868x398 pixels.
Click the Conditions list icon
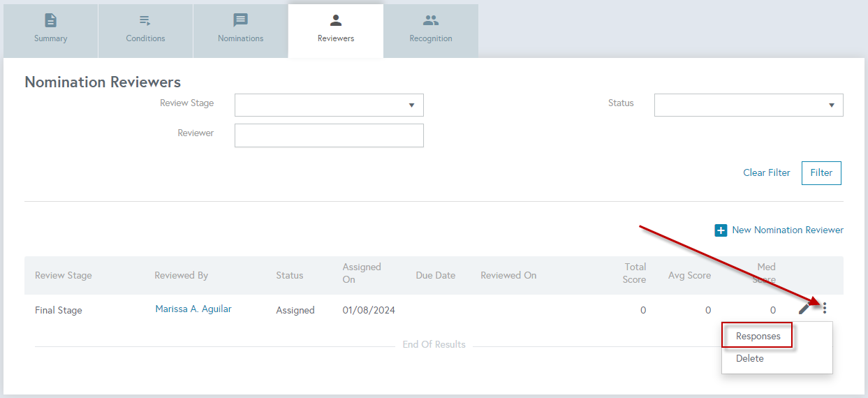tap(145, 21)
